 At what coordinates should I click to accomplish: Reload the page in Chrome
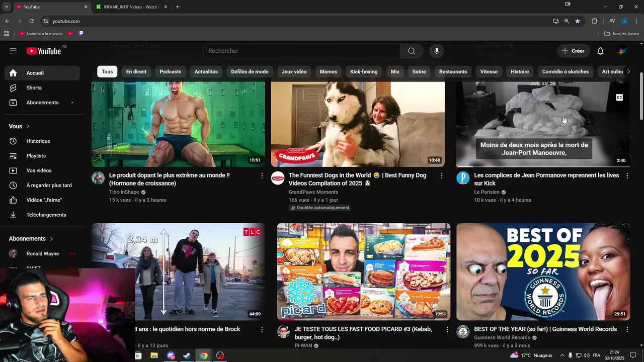[x=31, y=21]
